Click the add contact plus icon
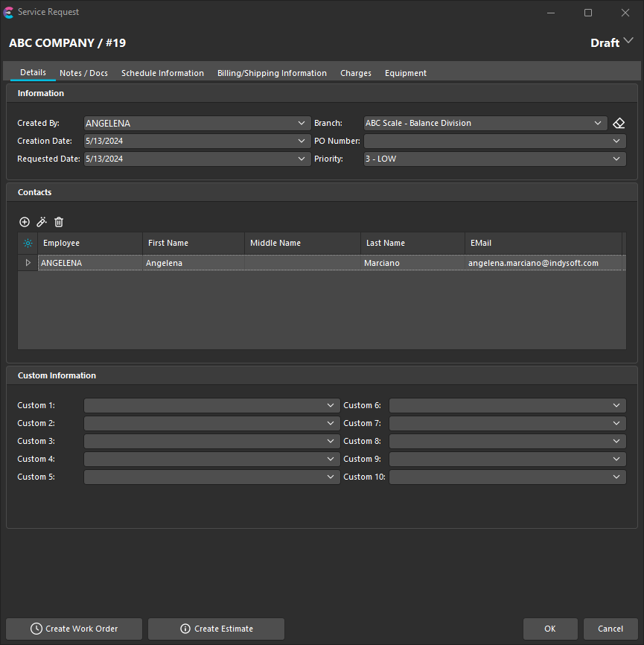This screenshot has width=644, height=645. (x=25, y=222)
